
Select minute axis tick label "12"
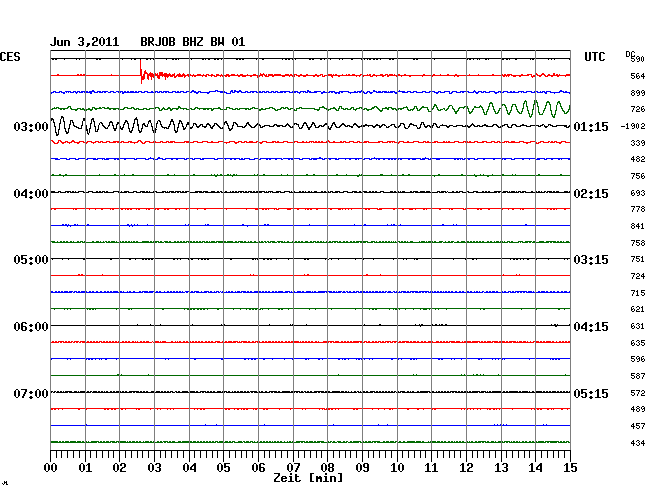[x=466, y=468]
